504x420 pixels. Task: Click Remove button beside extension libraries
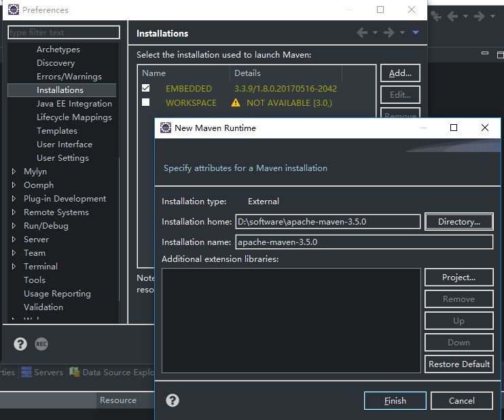pyautogui.click(x=459, y=299)
